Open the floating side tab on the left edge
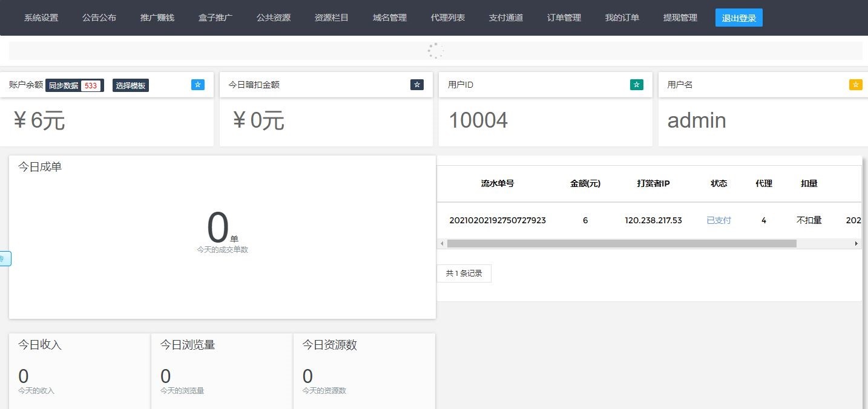868x409 pixels. tap(4, 258)
